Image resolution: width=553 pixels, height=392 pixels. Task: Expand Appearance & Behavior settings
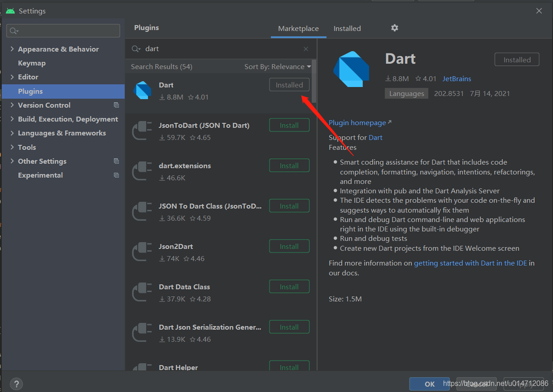[12, 49]
